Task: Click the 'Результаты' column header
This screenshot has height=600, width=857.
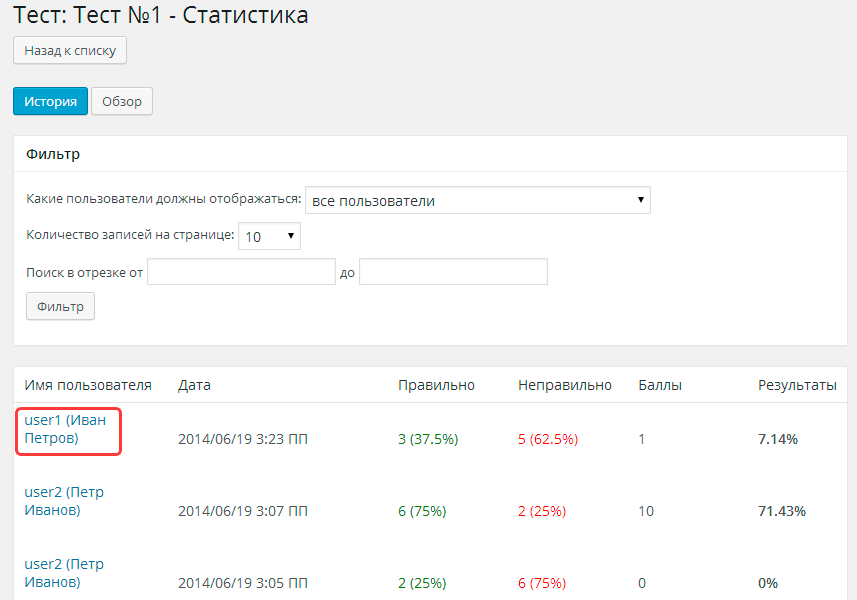Action: (797, 385)
